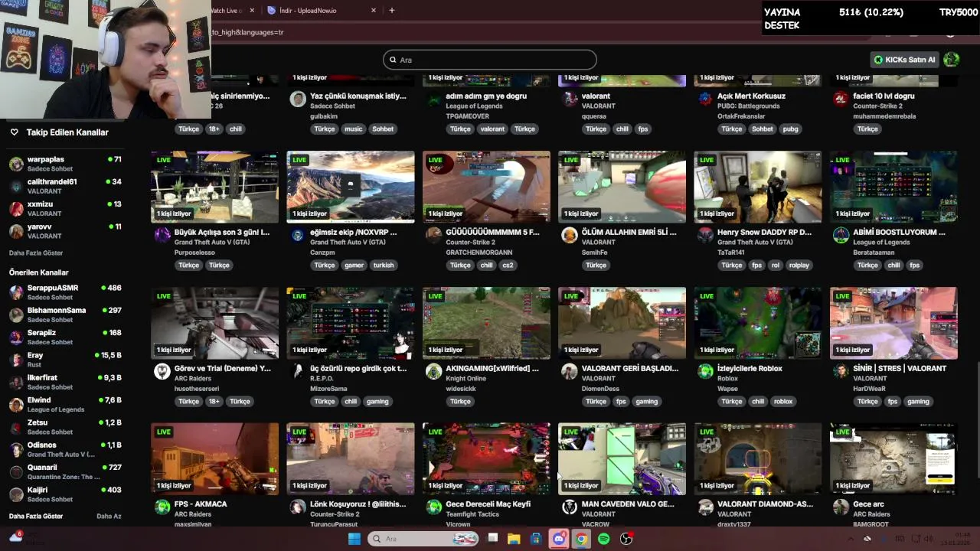Click xxmizu avatar in sidebar
The height and width of the screenshot is (551, 980).
pos(16,209)
